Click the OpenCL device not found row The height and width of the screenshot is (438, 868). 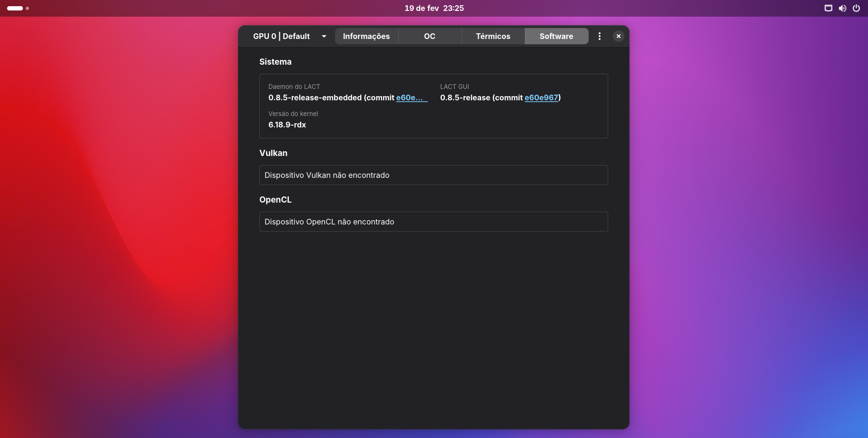[x=433, y=222]
